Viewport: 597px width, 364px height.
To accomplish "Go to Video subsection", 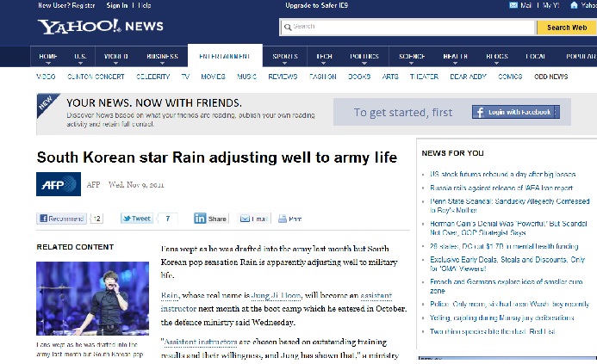I will 46,77.
